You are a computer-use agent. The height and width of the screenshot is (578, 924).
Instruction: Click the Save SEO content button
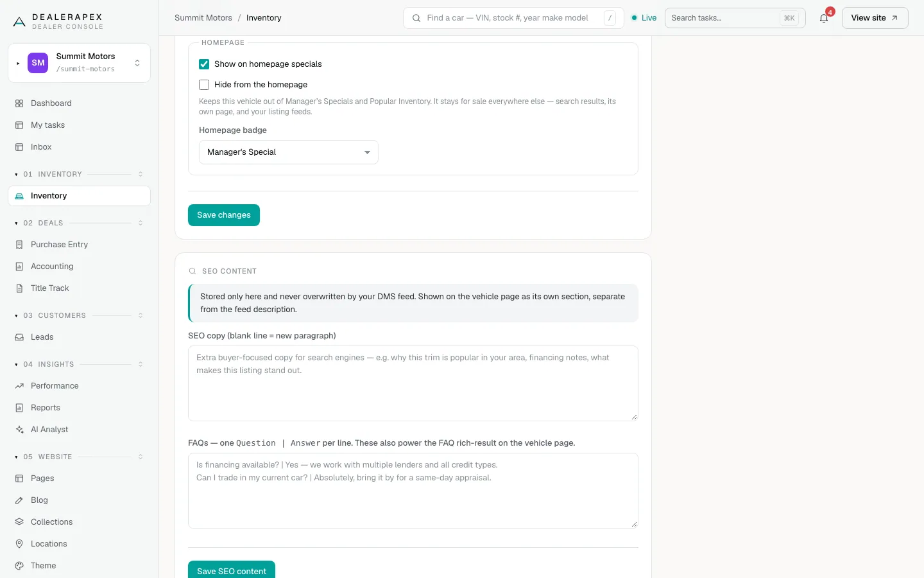(x=232, y=570)
